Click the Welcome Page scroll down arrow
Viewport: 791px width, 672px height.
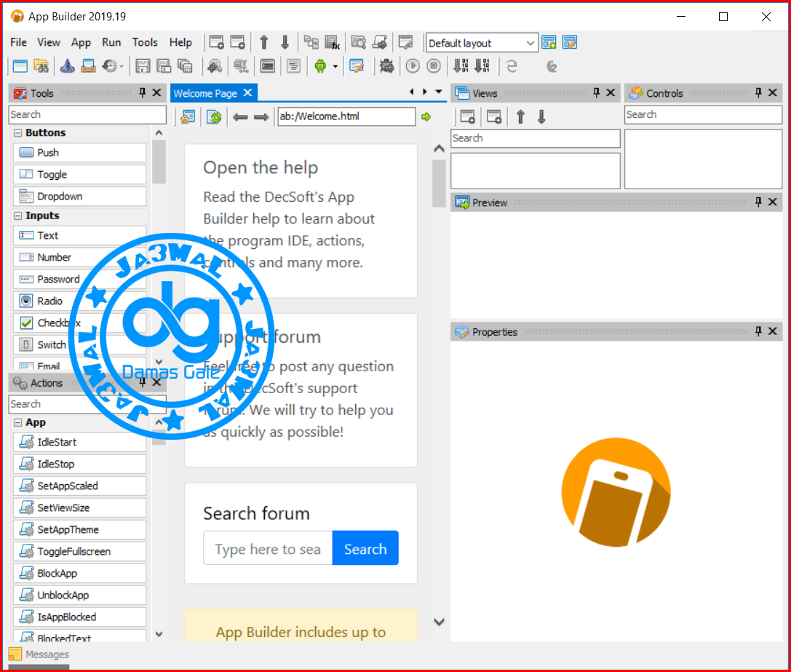coord(439,622)
